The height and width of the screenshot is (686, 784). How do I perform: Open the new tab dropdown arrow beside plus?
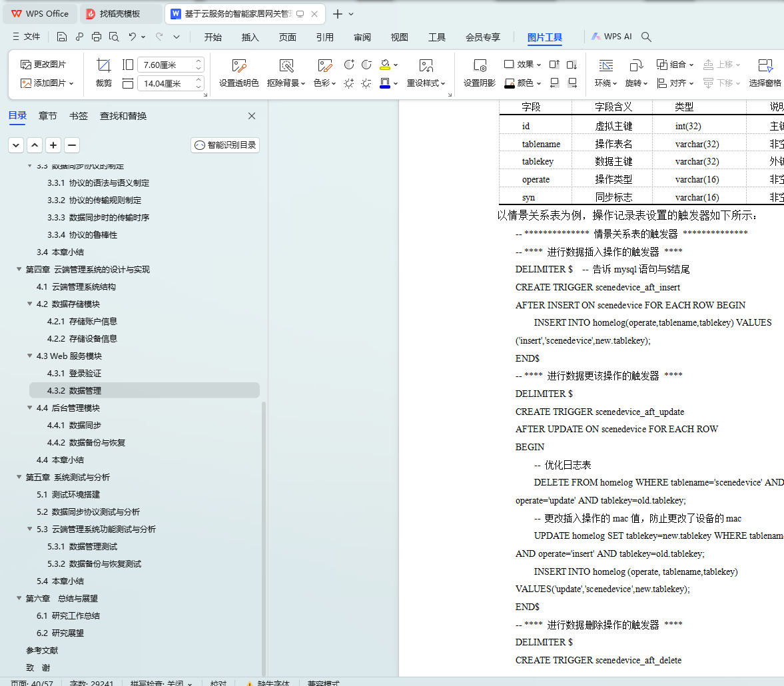pyautogui.click(x=351, y=14)
